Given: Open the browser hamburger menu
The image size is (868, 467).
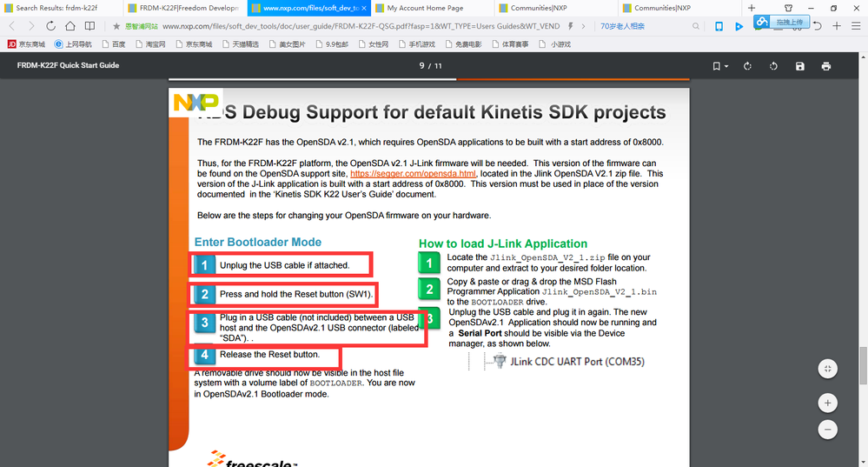Looking at the screenshot, I should 856,26.
